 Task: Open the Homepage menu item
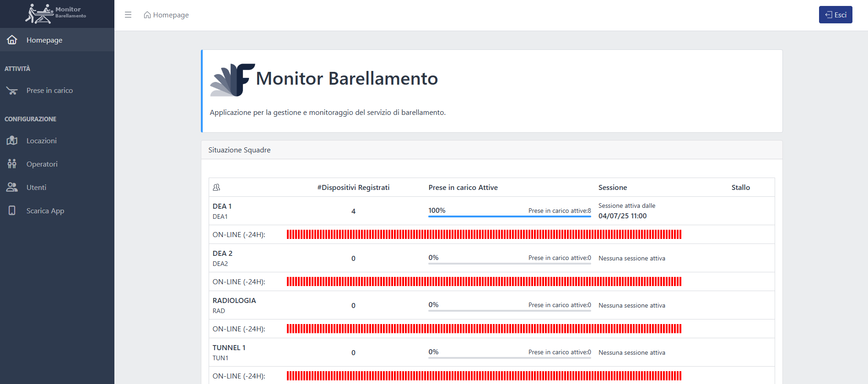[x=57, y=40]
